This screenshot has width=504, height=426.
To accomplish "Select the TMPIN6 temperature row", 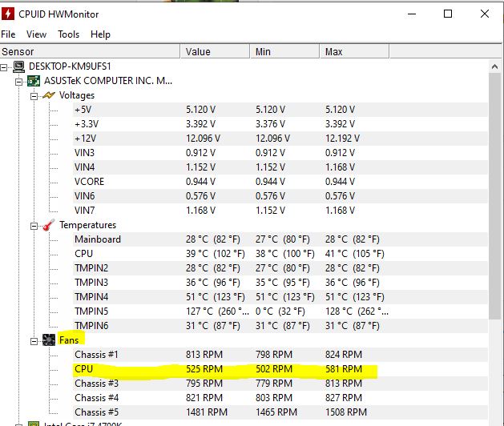I will click(280, 326).
